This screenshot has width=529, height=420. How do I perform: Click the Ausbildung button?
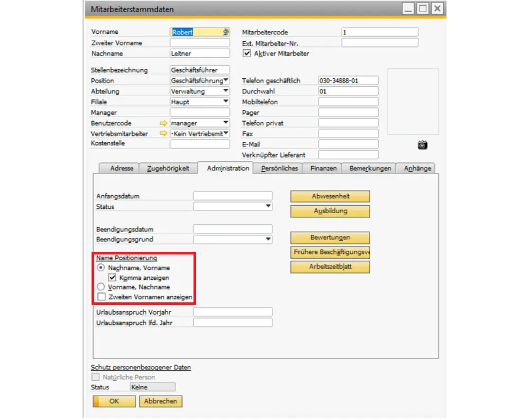330,211
